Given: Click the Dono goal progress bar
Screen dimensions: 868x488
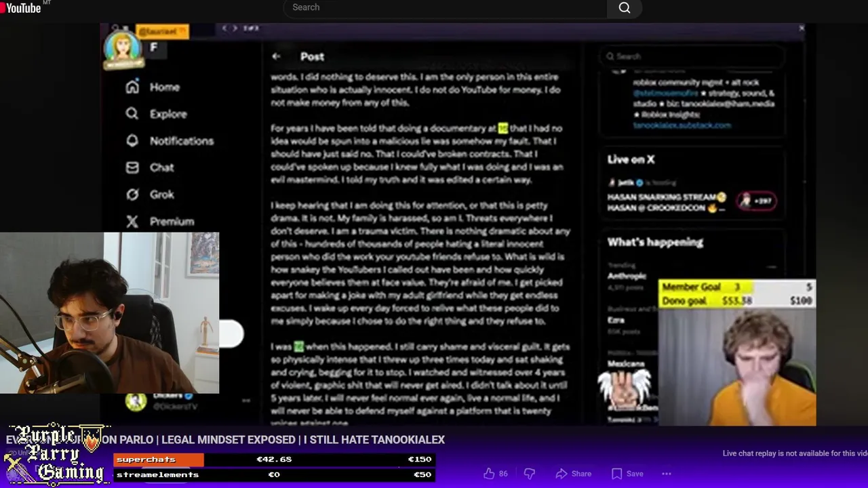Looking at the screenshot, I should pyautogui.click(x=736, y=301).
